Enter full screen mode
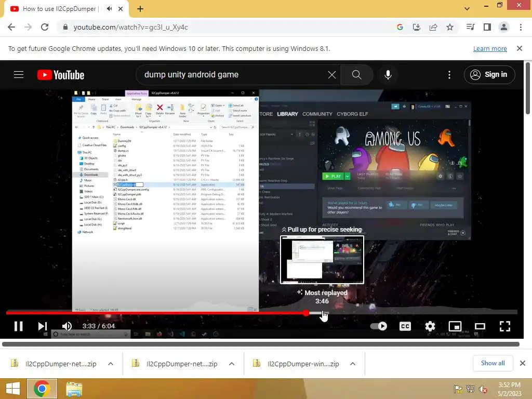This screenshot has width=532, height=399. (505, 326)
